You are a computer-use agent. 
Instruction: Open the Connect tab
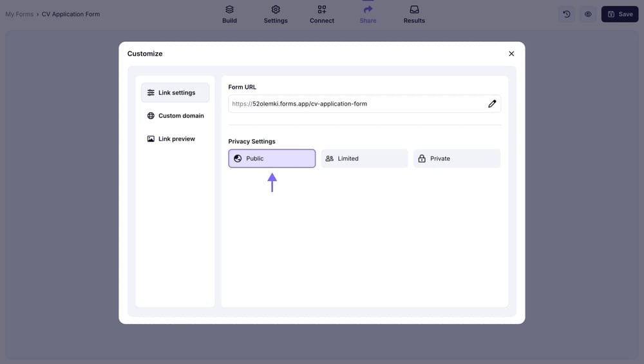point(321,14)
